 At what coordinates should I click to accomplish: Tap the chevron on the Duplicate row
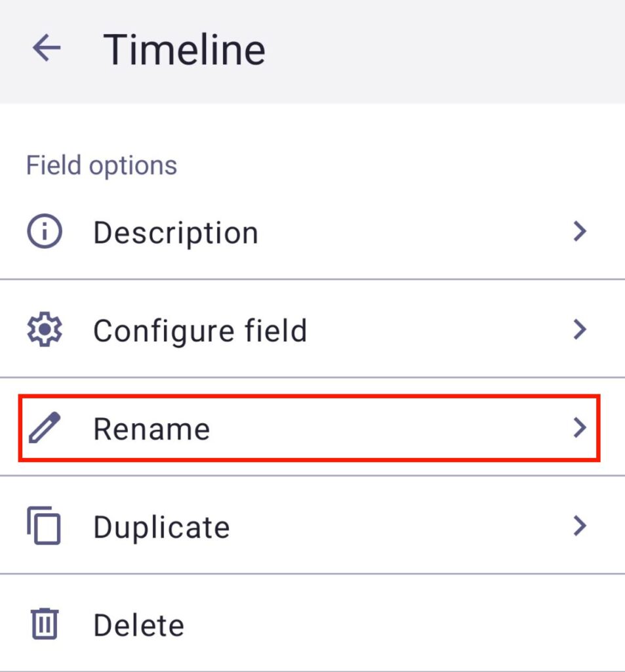pyautogui.click(x=579, y=526)
